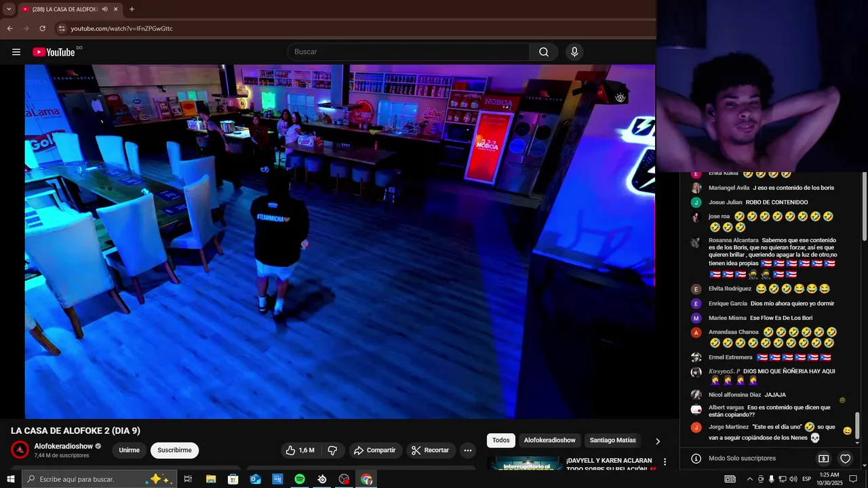Screen dimensions: 868x488
Task: Open File Explorer from taskbar
Action: point(211,479)
